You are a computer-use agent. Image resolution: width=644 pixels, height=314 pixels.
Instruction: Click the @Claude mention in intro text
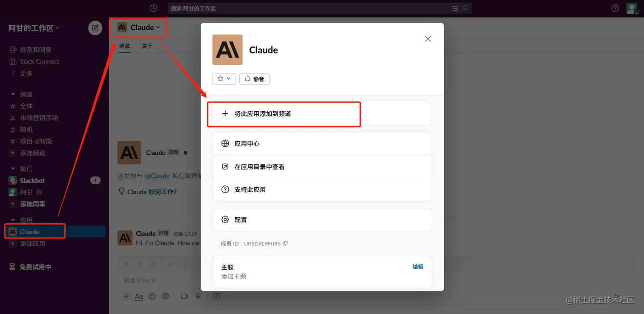point(157,176)
